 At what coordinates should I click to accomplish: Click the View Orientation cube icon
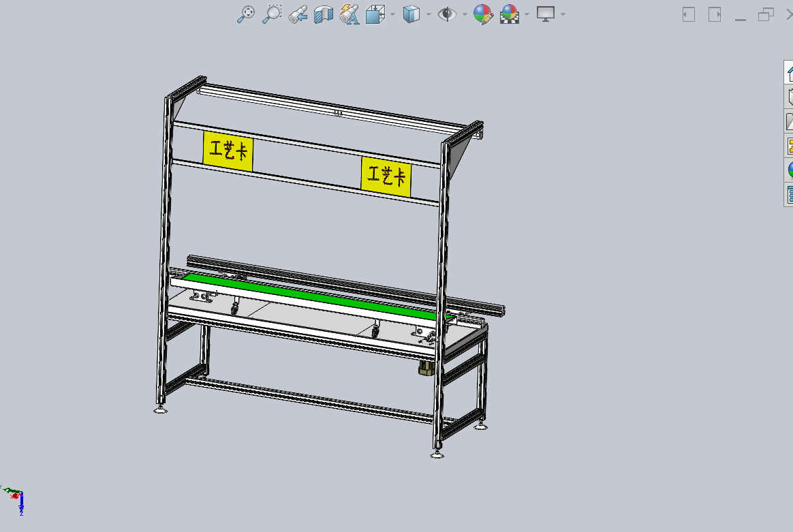375,14
